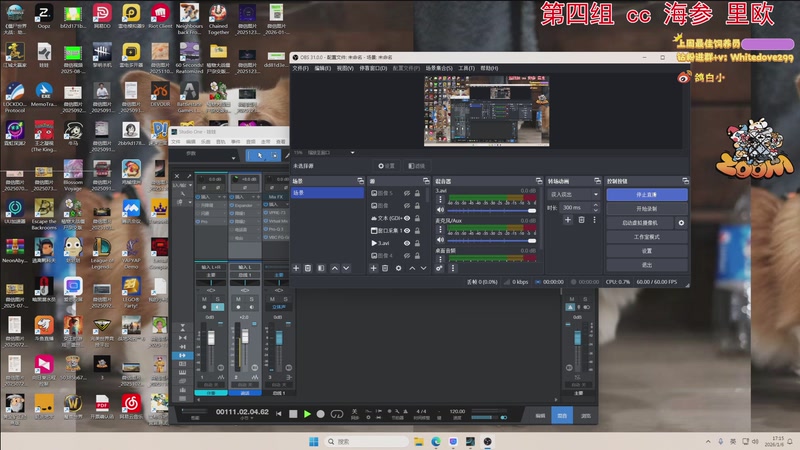Viewport: 800px width, 450px height.
Task: Click 3.avi volume slider in OBS mixer
Action: point(492,210)
